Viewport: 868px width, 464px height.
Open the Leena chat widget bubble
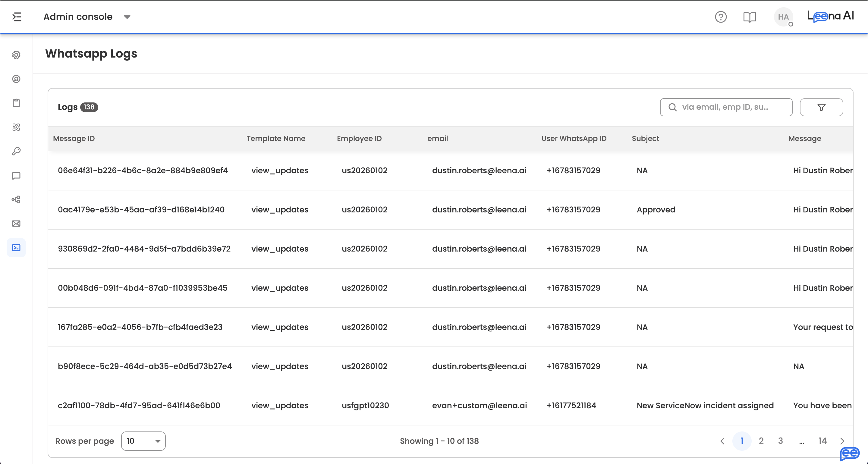pos(850,453)
